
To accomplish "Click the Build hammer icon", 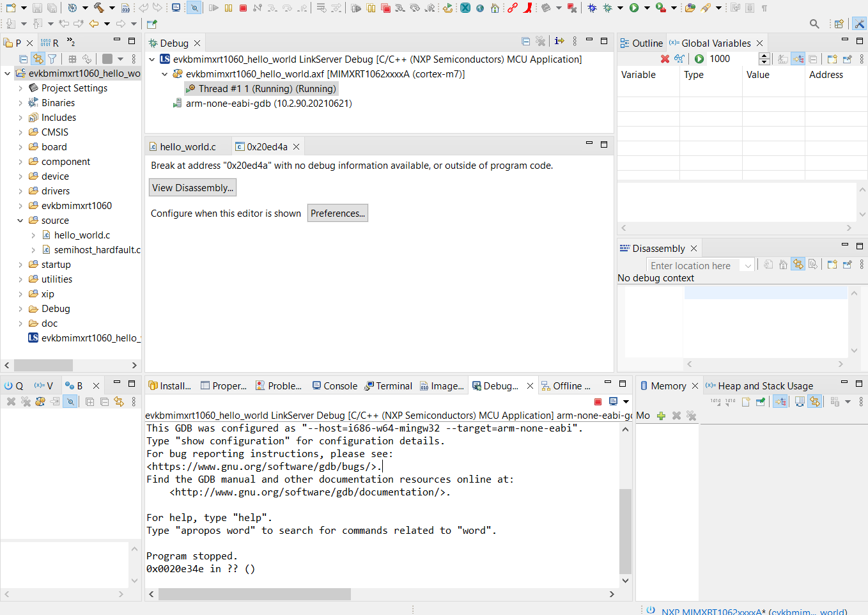I will (100, 8).
